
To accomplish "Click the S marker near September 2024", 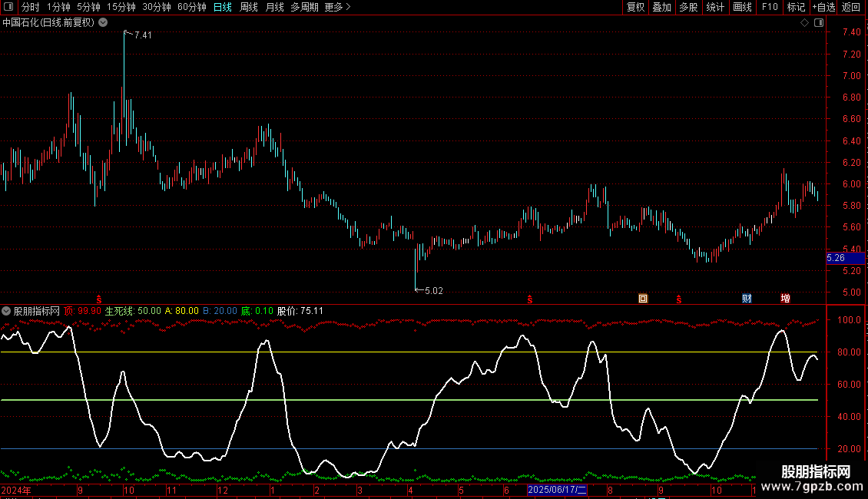I will (99, 299).
